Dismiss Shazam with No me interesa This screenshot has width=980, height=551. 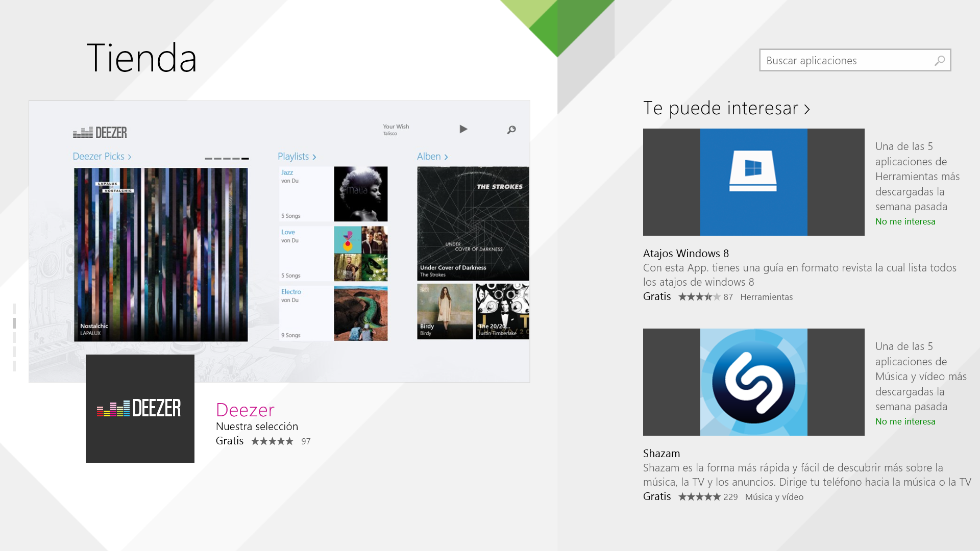(905, 421)
